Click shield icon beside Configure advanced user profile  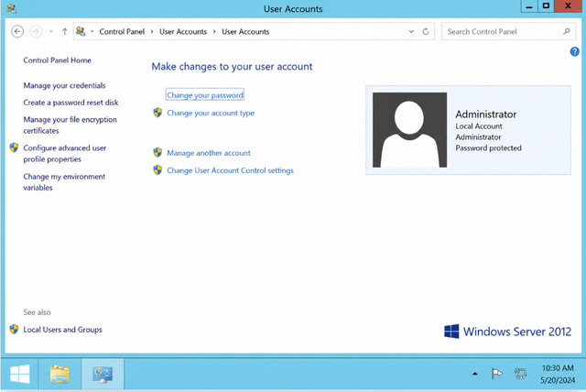pyautogui.click(x=15, y=147)
